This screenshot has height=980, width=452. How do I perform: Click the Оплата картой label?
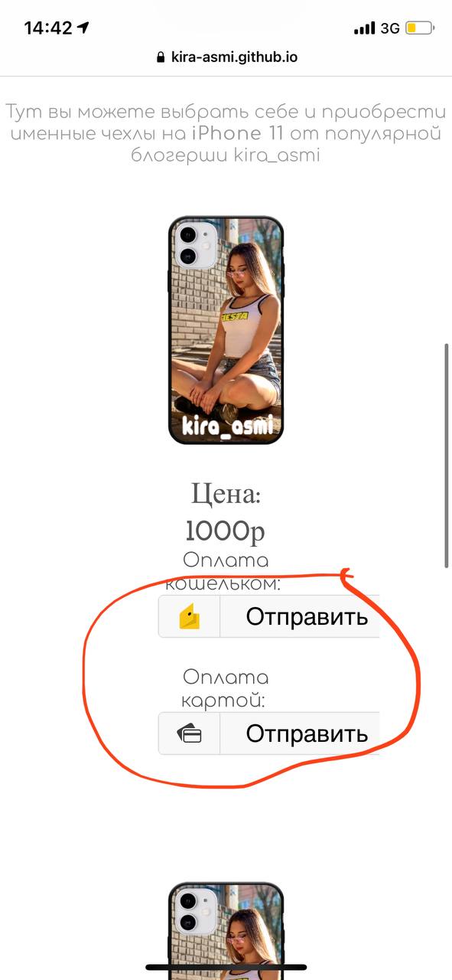point(226,689)
